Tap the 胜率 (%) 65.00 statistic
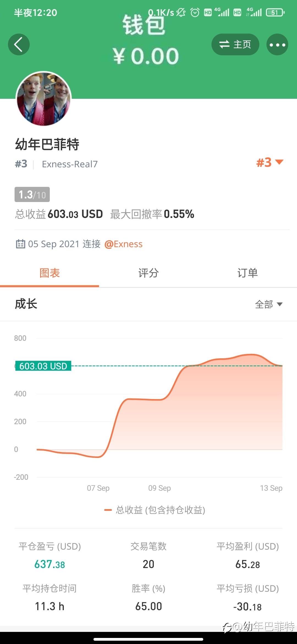Viewport: 297px width, 644px height. tap(148, 598)
